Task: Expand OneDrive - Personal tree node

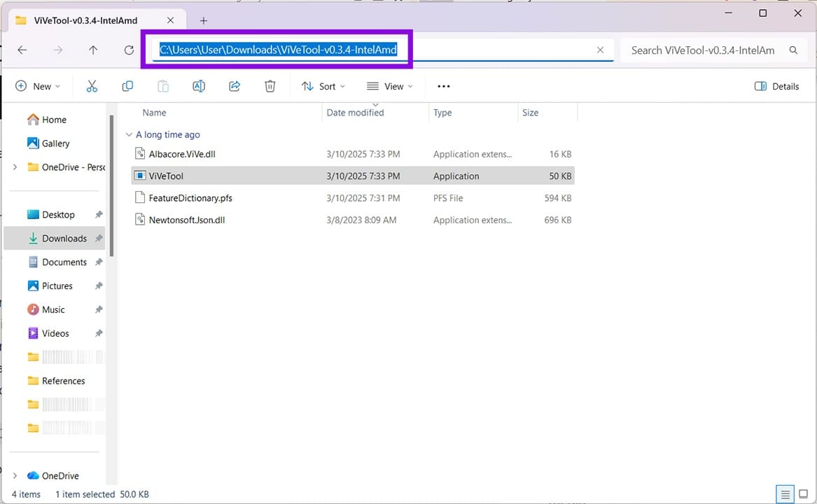Action: coord(15,167)
